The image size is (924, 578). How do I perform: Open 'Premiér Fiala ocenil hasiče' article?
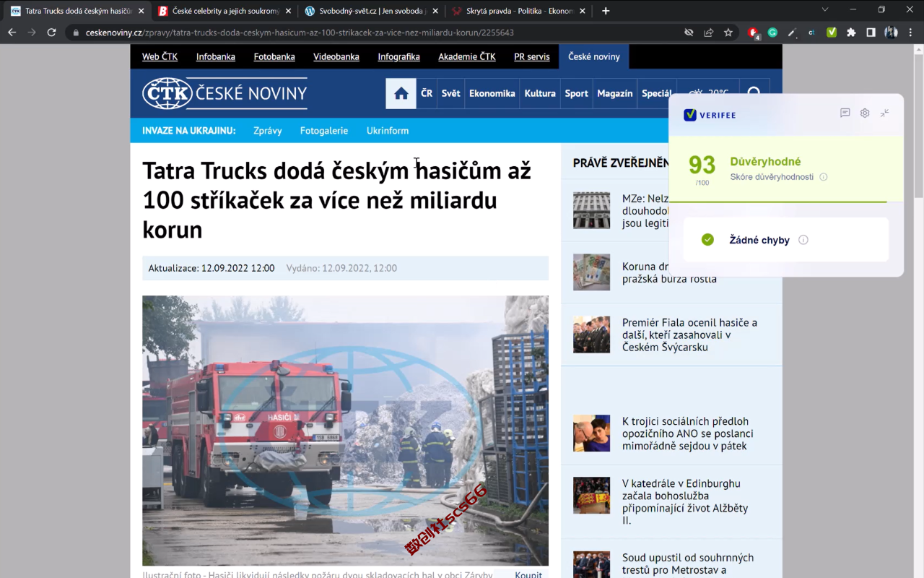click(689, 335)
